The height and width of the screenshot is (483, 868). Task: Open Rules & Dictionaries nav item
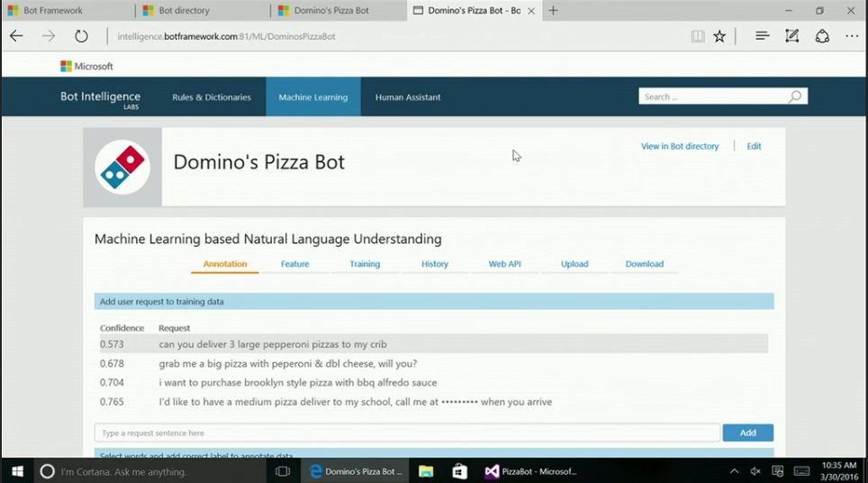click(212, 97)
